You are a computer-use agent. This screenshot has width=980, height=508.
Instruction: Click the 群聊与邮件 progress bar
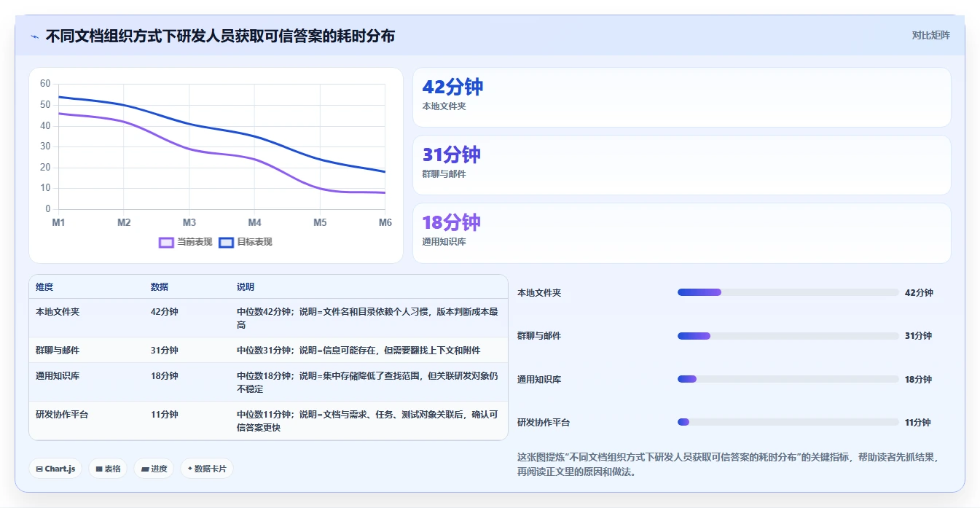click(x=788, y=336)
